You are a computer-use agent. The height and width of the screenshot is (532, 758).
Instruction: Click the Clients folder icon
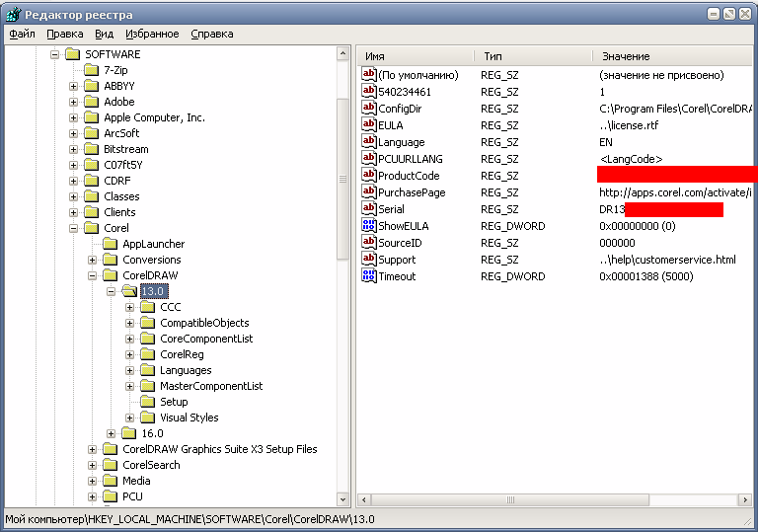coord(92,212)
